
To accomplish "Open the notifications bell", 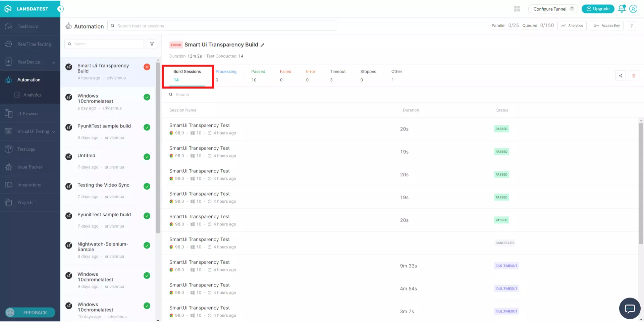I will click(622, 9).
